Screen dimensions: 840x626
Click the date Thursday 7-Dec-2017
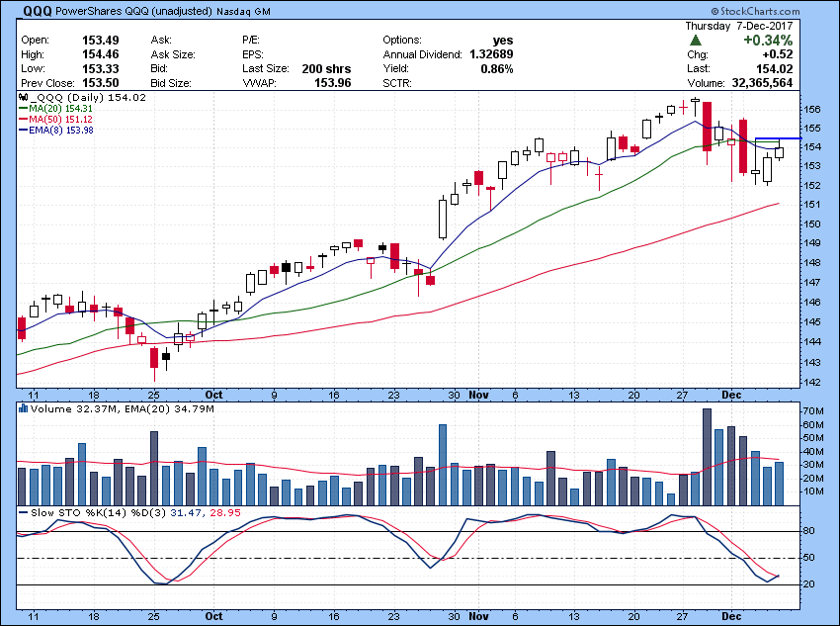pos(739,27)
